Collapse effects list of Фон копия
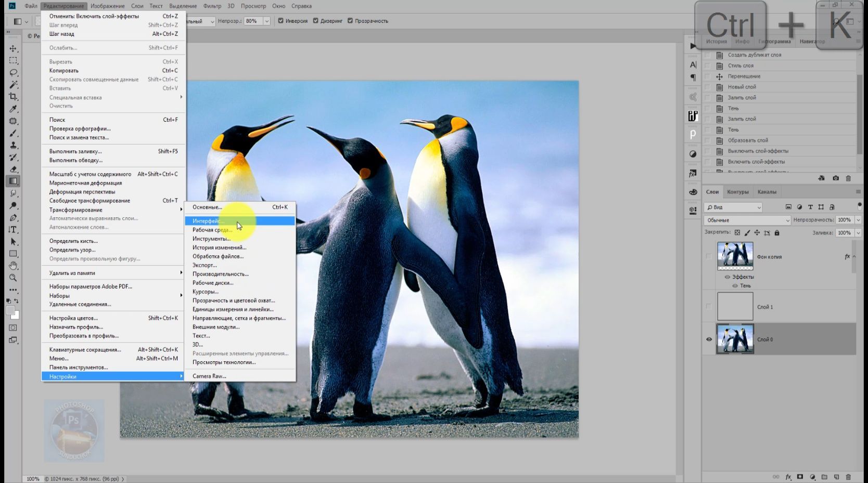Screen dimensions: 868x483 854,256
